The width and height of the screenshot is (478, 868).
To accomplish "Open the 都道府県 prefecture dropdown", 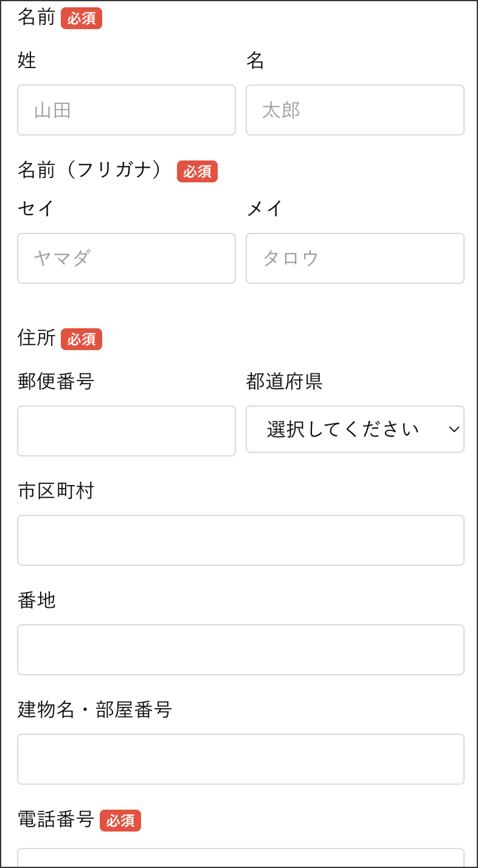I will (x=355, y=429).
